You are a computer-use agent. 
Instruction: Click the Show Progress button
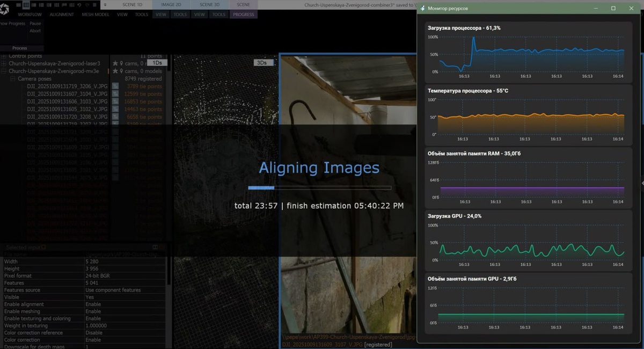click(12, 24)
